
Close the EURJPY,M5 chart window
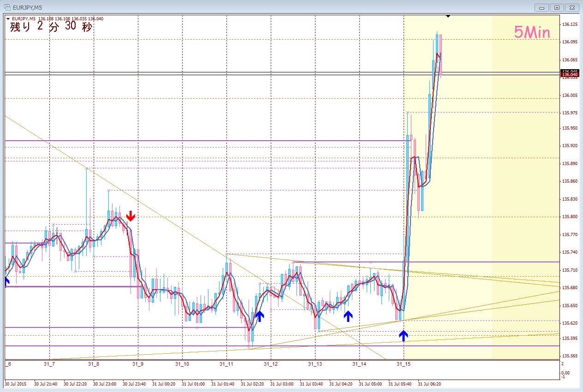pyautogui.click(x=572, y=7)
